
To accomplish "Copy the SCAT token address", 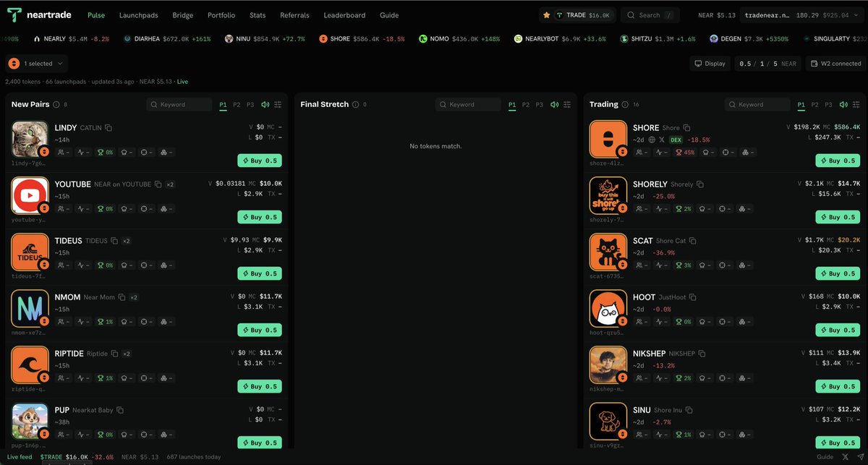I will click(693, 241).
